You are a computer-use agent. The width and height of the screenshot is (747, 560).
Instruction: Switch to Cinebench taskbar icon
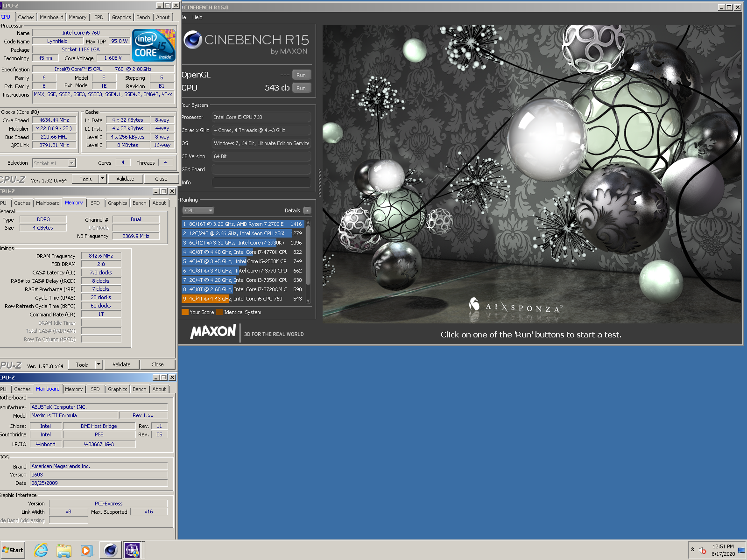[x=110, y=550]
